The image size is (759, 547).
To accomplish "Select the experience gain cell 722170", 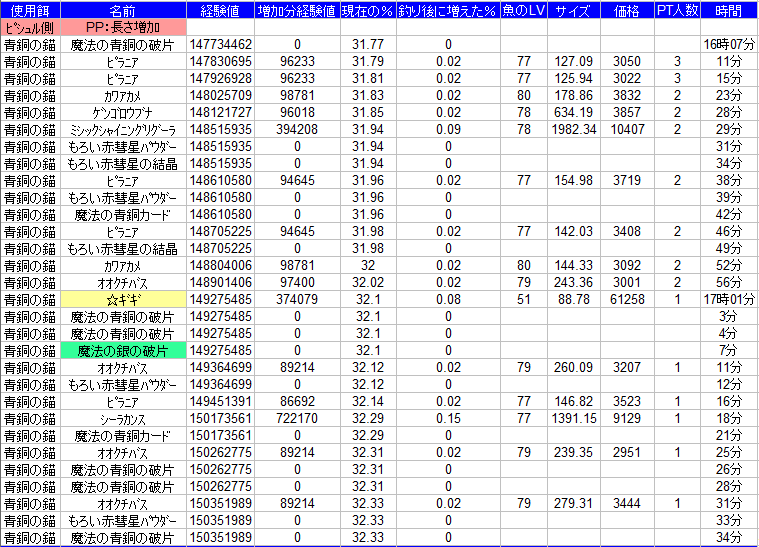I will pos(298,418).
